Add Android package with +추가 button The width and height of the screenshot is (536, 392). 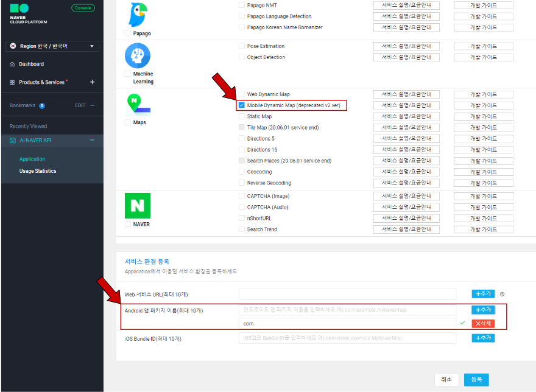click(x=483, y=310)
